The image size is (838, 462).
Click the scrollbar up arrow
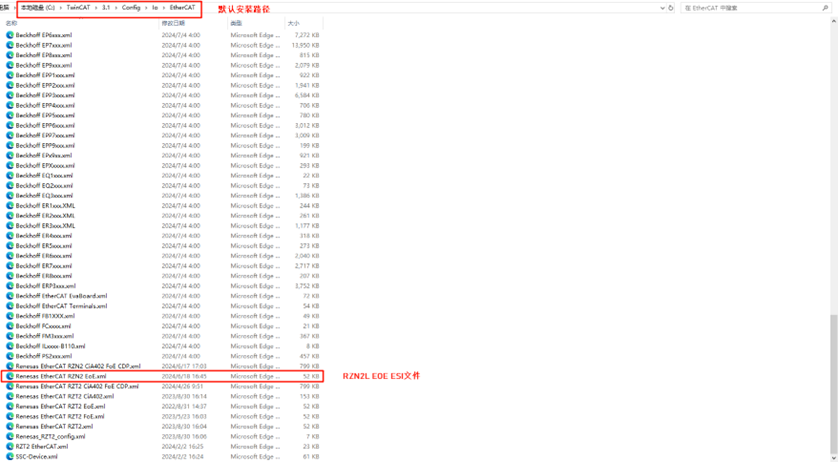point(834,21)
